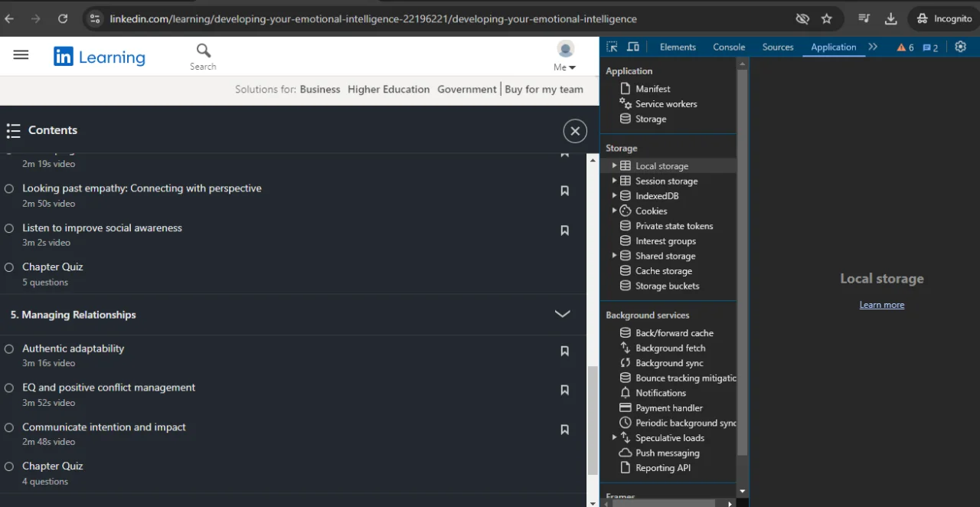Reload the page with refresh icon
The image size is (980, 507).
tap(63, 18)
